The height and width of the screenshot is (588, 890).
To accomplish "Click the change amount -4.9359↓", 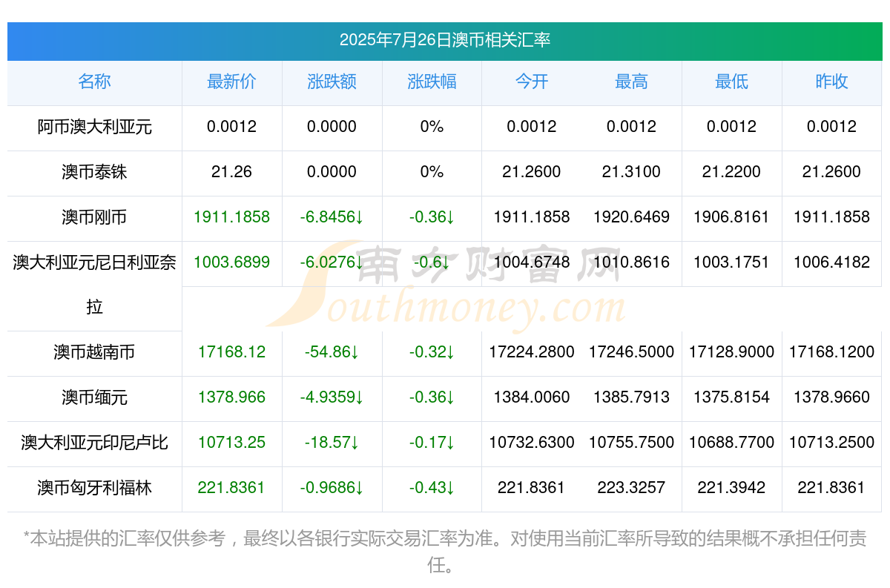I will 332,397.
